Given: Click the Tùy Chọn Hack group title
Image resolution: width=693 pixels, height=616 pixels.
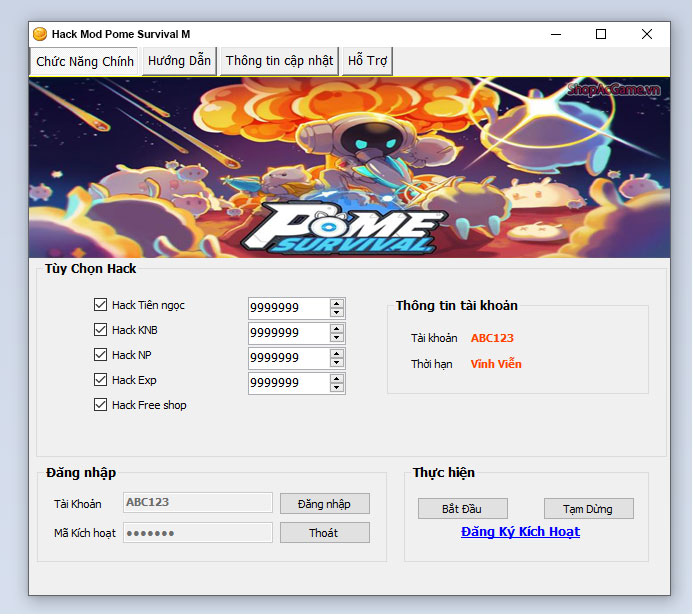Looking at the screenshot, I should pyautogui.click(x=91, y=269).
